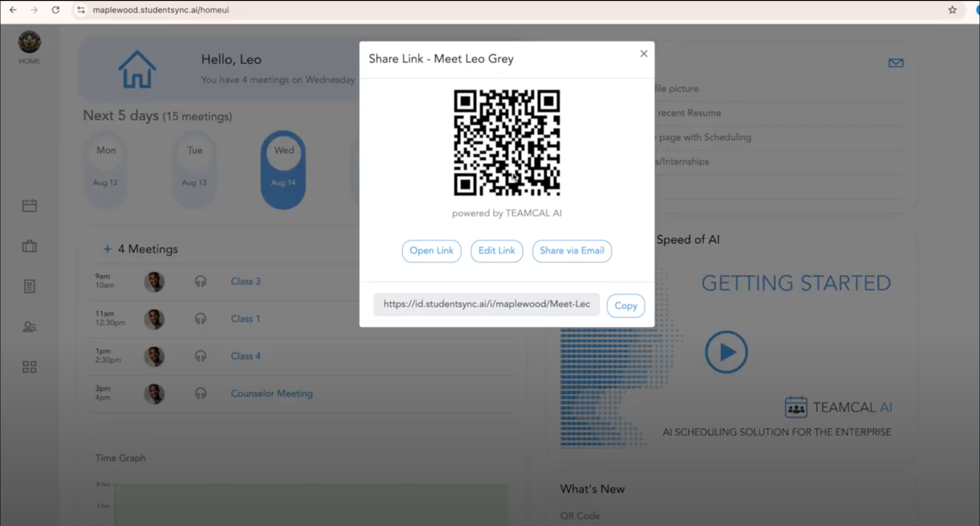Click the profile picture checklist item

(x=676, y=89)
